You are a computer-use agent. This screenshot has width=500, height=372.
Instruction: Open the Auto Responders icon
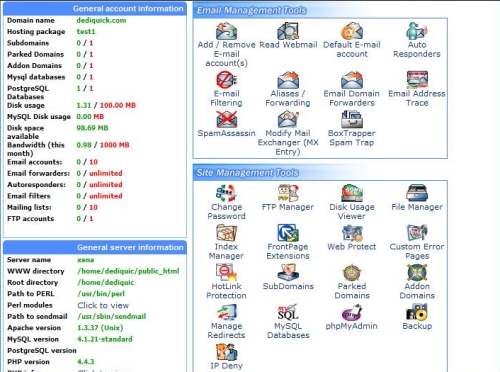[417, 31]
